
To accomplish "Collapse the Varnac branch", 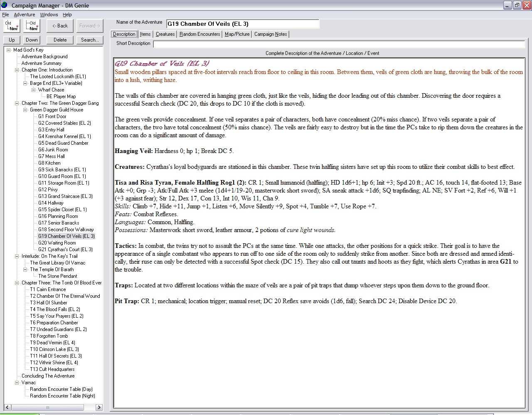I will (17, 383).
